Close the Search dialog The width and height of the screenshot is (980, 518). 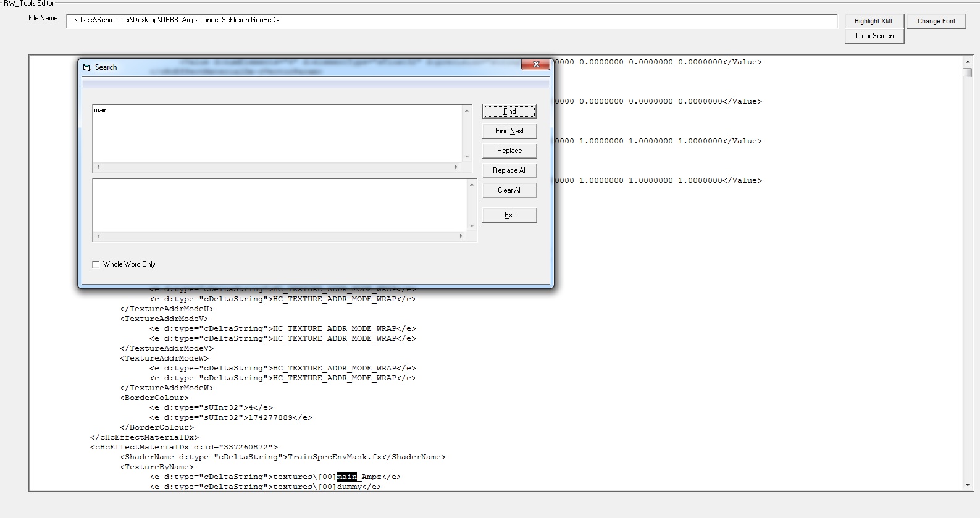coord(535,64)
